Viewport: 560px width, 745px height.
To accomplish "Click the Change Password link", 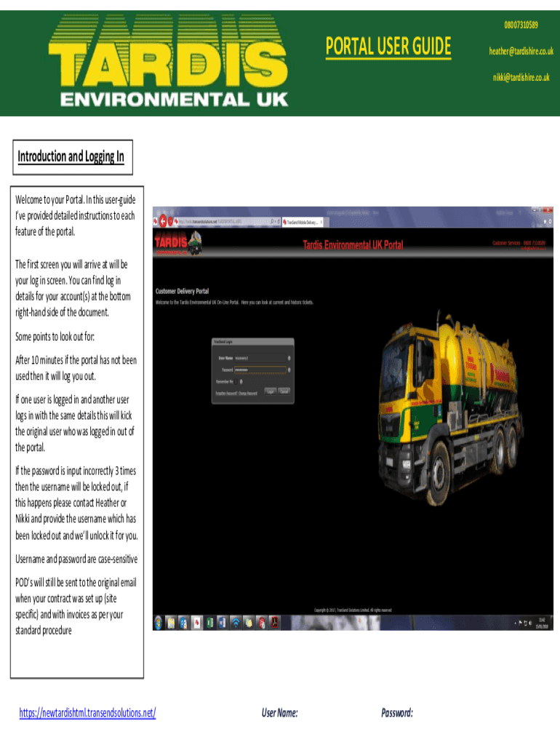I will 249,393.
